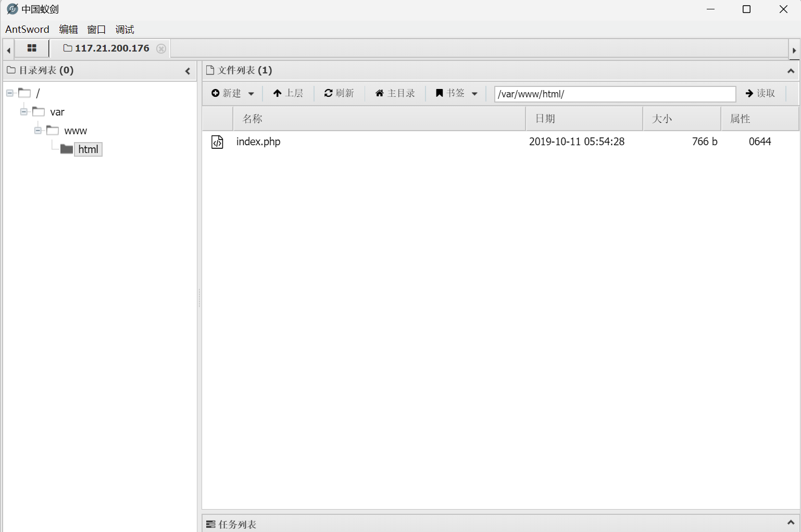Open the home grid tab icon
This screenshot has width=801, height=532.
32,48
